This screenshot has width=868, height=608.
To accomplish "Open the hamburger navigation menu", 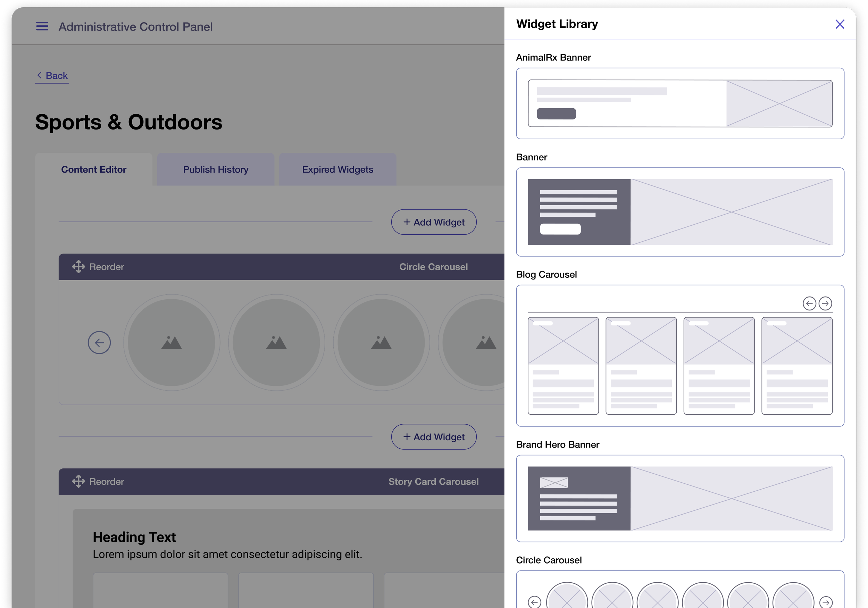I will pyautogui.click(x=42, y=26).
